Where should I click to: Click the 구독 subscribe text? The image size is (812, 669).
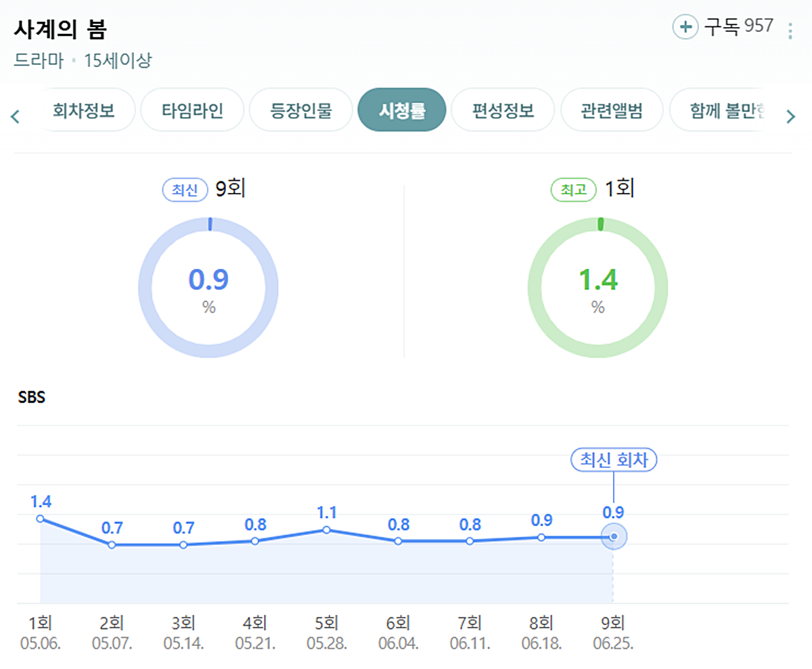(x=722, y=27)
